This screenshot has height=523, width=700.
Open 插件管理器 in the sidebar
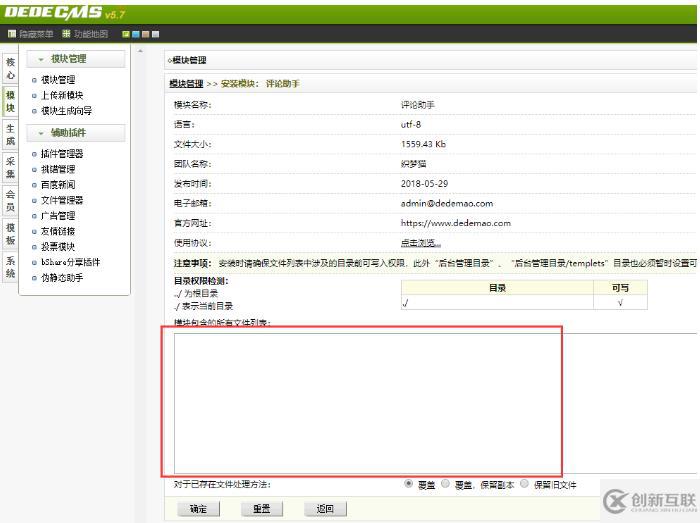tap(62, 154)
